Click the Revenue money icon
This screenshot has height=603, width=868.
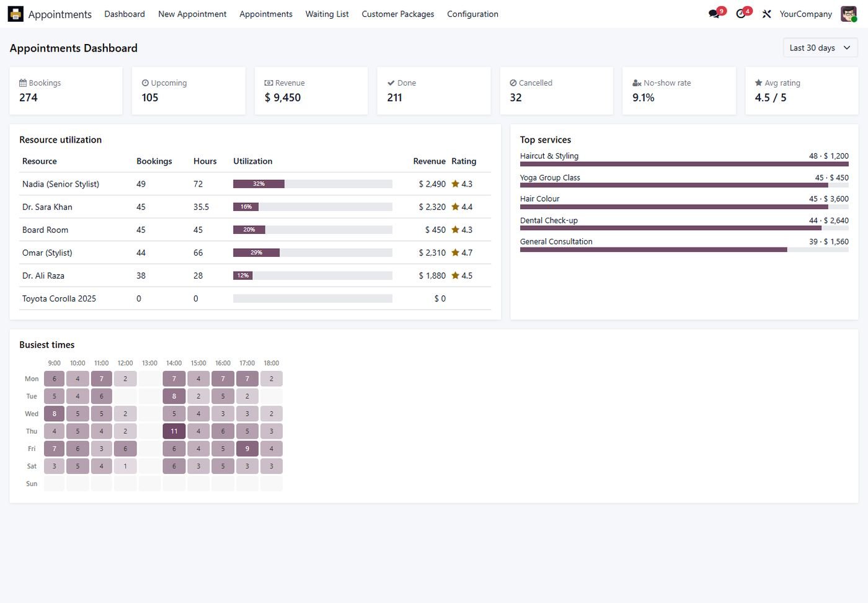[x=268, y=83]
